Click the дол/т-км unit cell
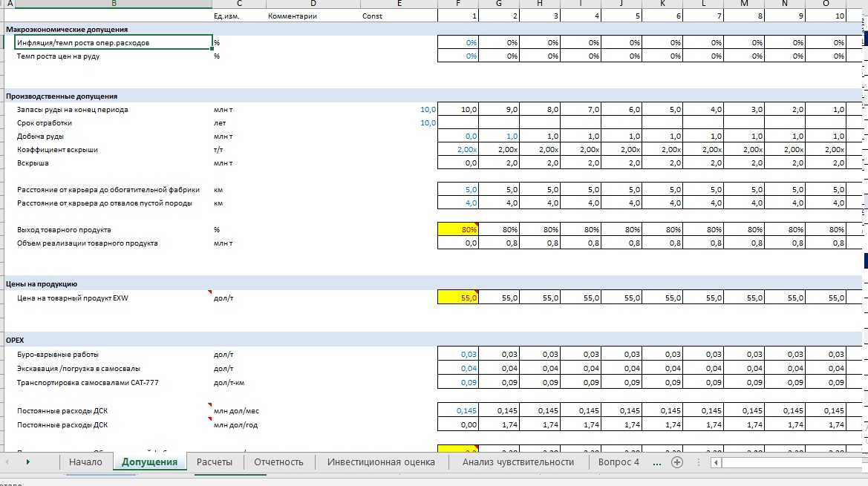The height and width of the screenshot is (486, 868). point(229,383)
